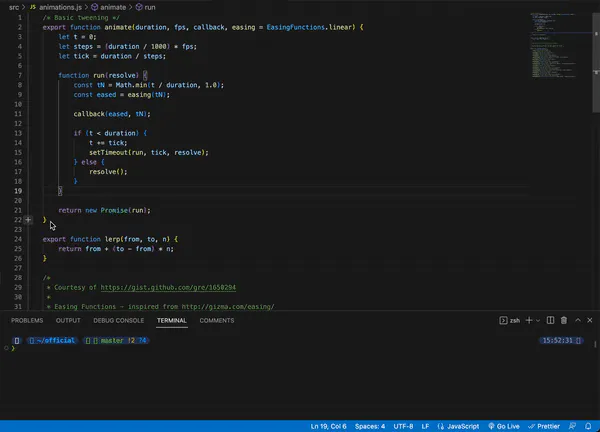Click line number 19 in gutter

coord(18,191)
